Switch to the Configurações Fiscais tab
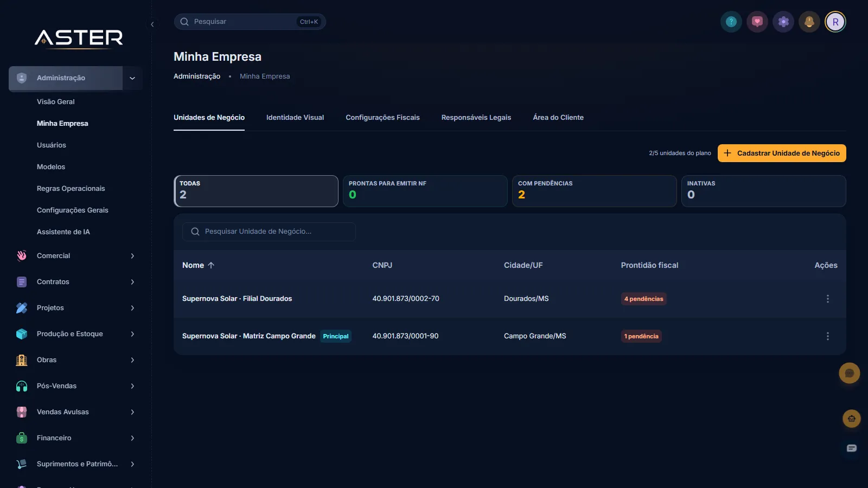 tap(382, 117)
